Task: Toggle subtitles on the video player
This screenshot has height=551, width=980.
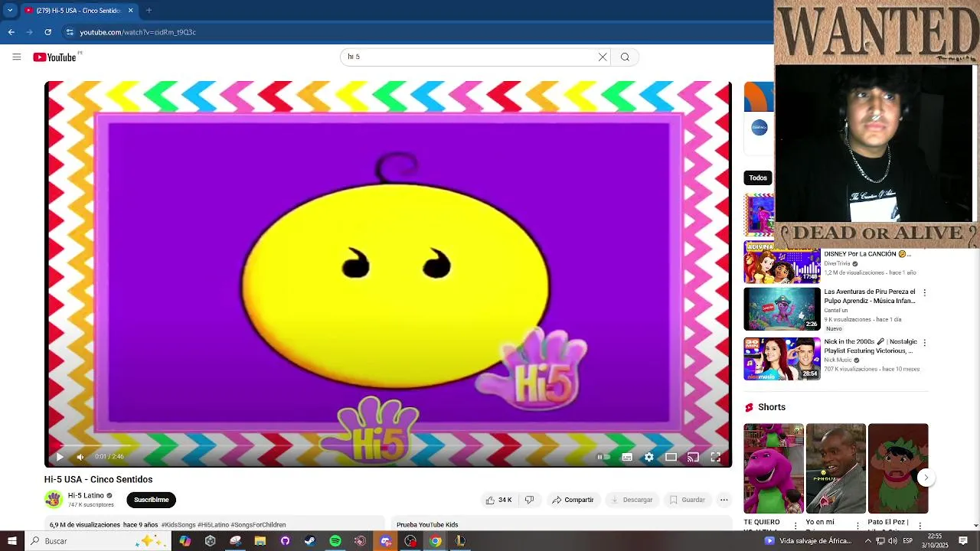Action: 627,457
